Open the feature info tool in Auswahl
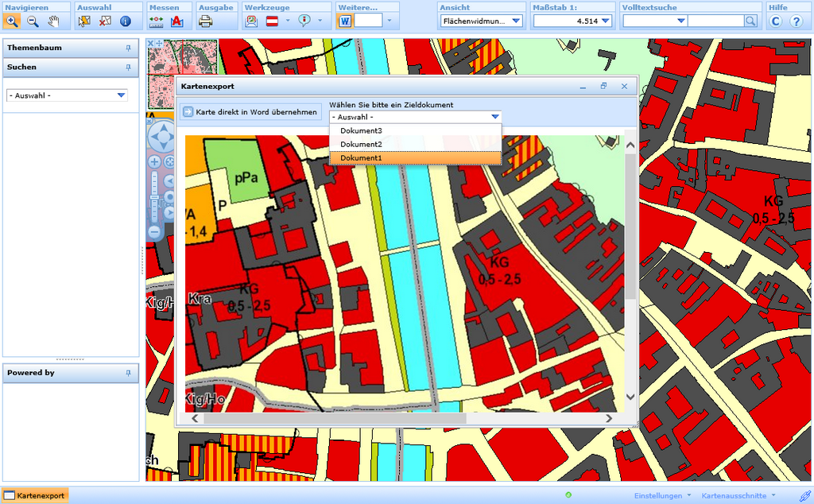Screen dimensions: 814x504 tap(124, 21)
